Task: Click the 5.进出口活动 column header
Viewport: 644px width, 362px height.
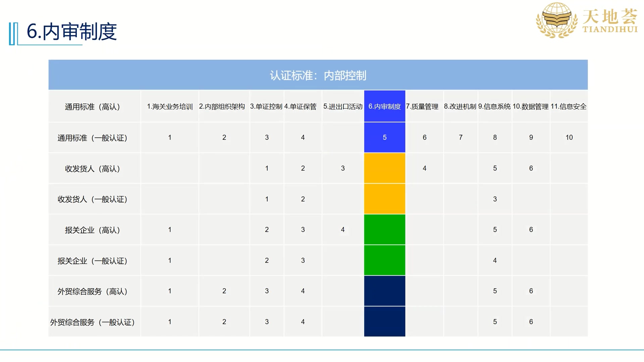Action: [x=343, y=107]
